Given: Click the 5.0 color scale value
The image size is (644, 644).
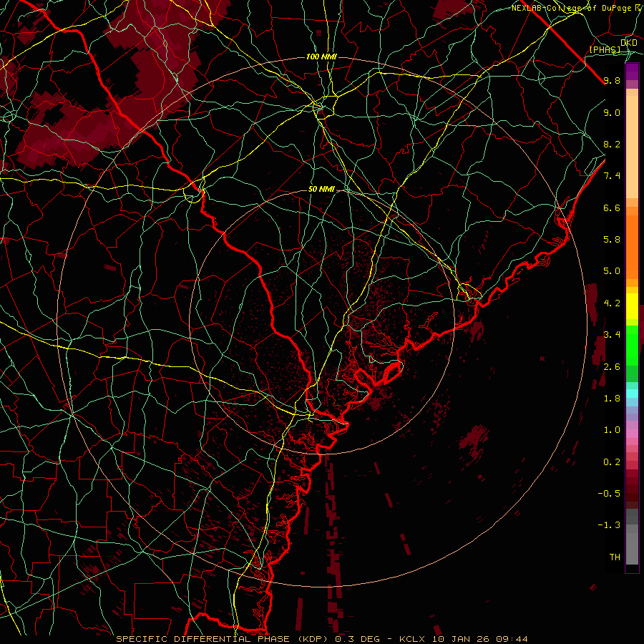Looking at the screenshot, I should [x=612, y=271].
